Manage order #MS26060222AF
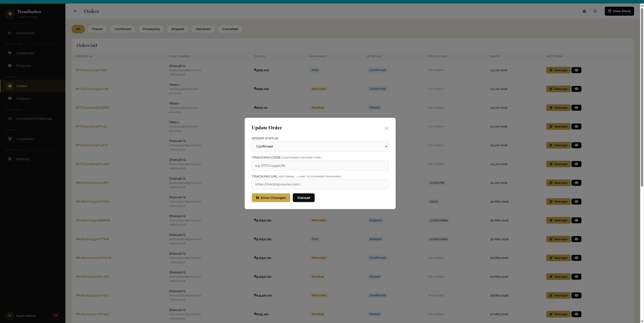 558,183
